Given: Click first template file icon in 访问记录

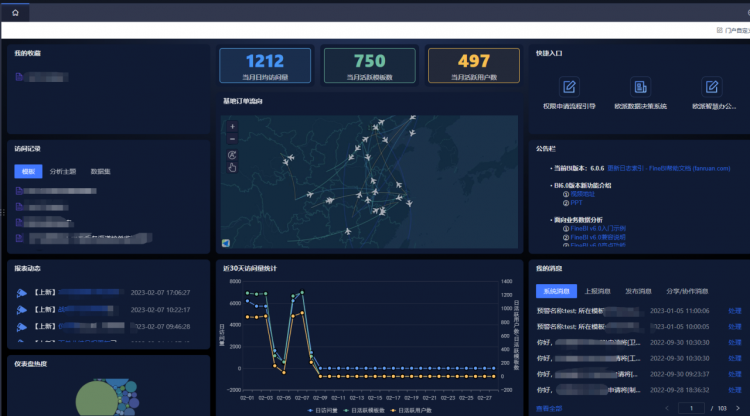Looking at the screenshot, I should 19,191.
